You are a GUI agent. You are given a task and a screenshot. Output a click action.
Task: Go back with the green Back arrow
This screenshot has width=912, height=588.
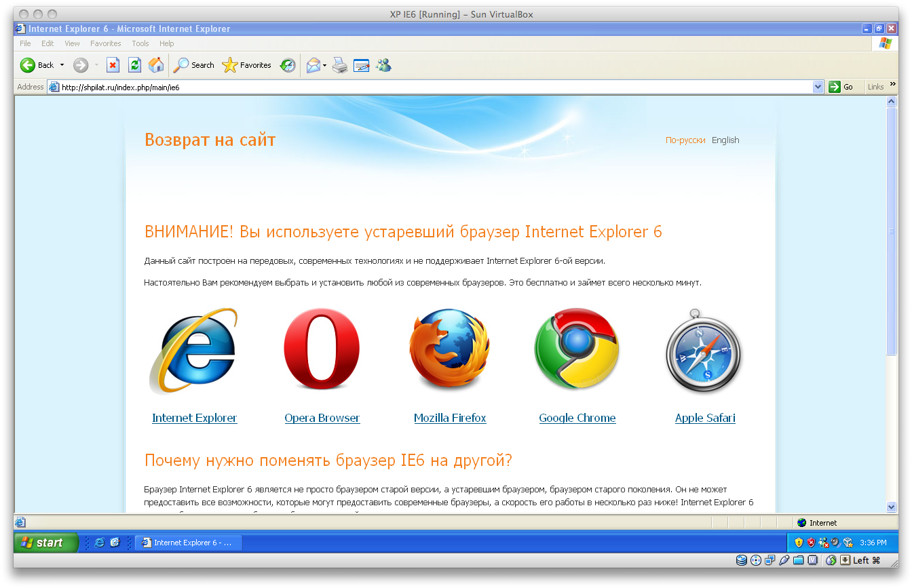(28, 65)
